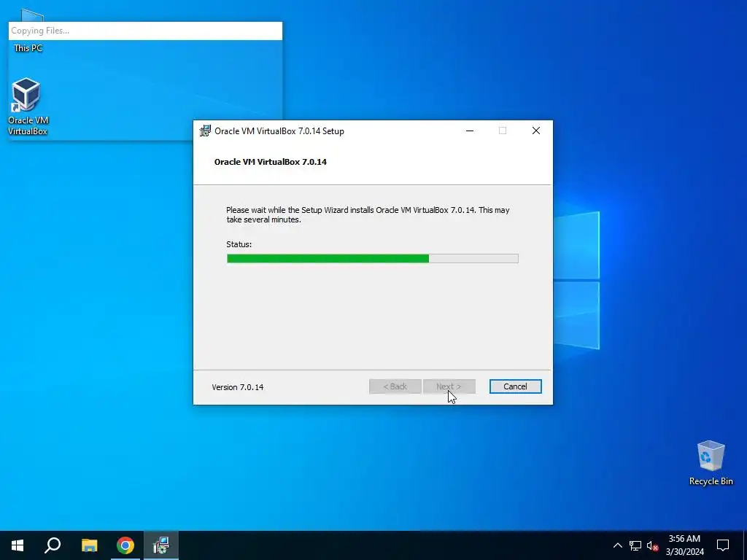Open the network status tray icon
Screen dimensions: 747x560
point(635,545)
